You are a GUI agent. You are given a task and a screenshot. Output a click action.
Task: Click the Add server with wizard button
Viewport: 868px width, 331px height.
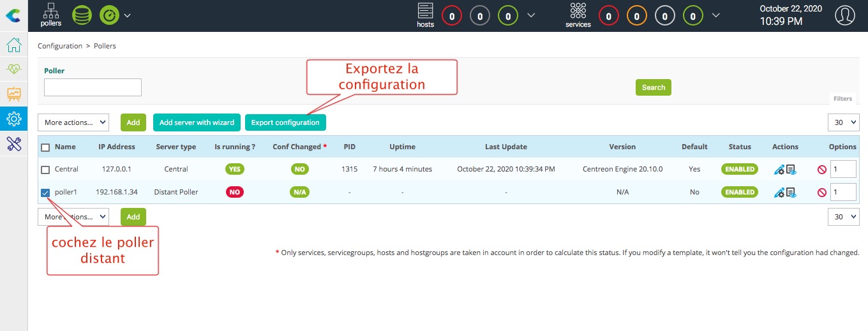[197, 122]
